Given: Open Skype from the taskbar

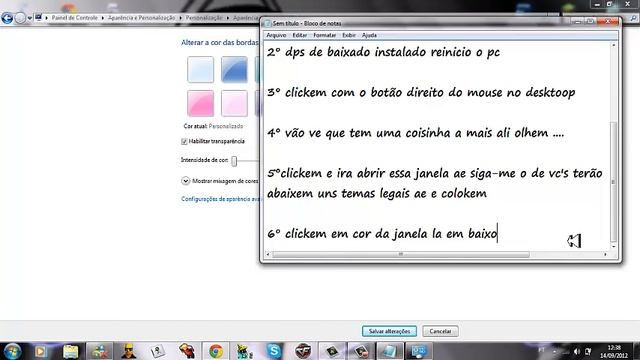Looking at the screenshot, I should tap(274, 351).
